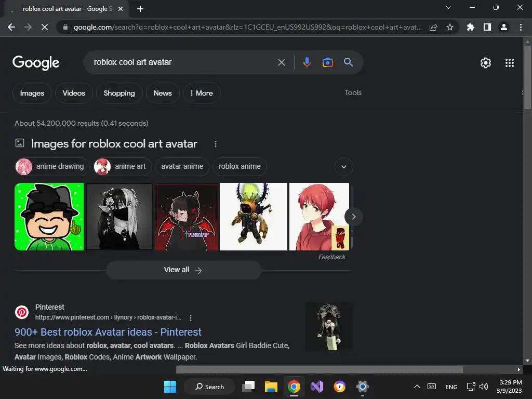
Task: Show next images with the carousel arrow
Action: tap(353, 217)
